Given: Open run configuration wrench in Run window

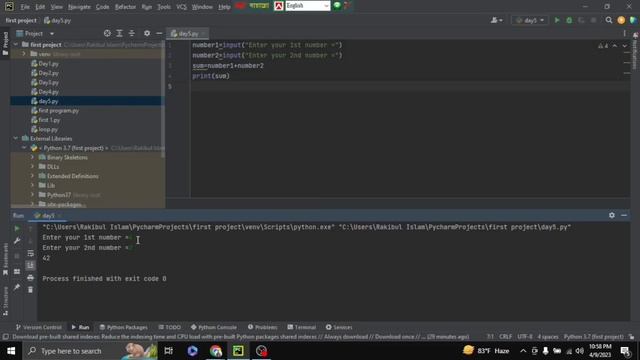Looking at the screenshot, I should pos(17,241).
